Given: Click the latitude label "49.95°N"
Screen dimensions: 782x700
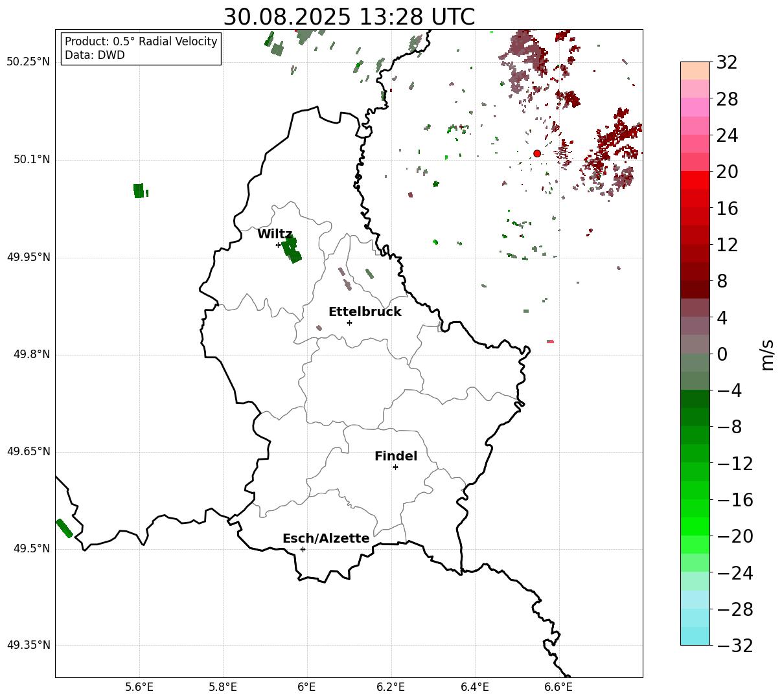Looking at the screenshot, I should (29, 257).
